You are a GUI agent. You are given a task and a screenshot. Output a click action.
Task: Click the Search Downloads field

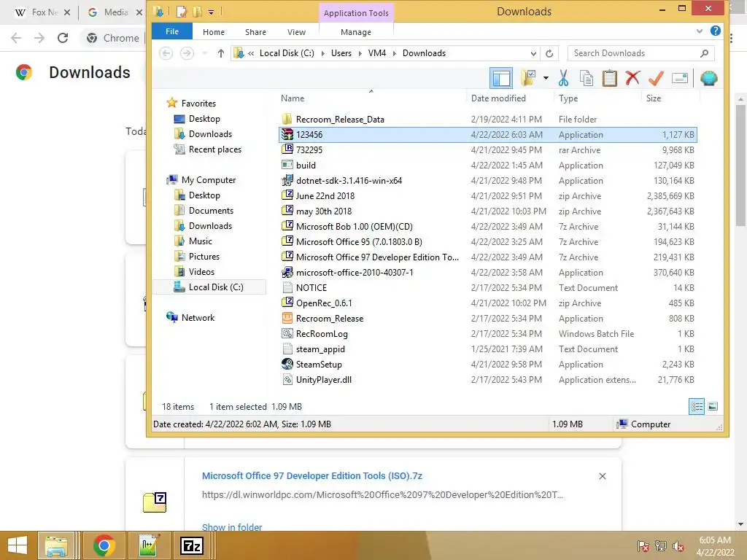(640, 53)
